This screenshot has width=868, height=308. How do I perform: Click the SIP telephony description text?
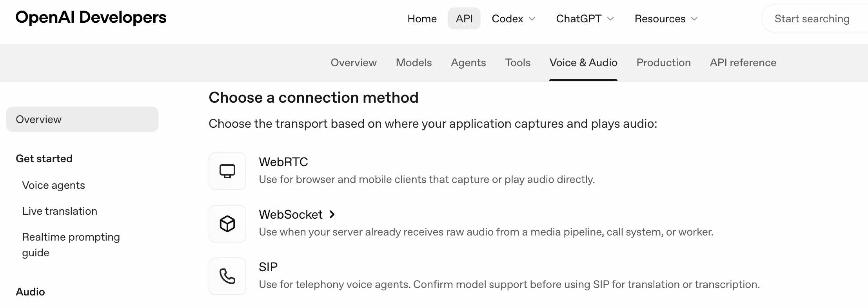click(x=509, y=284)
